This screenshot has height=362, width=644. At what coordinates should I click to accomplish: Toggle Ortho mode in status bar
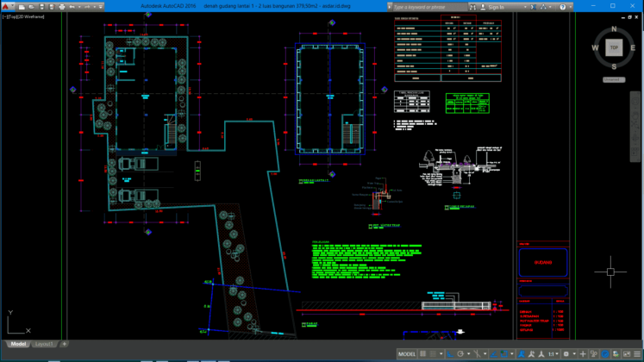[x=450, y=353]
